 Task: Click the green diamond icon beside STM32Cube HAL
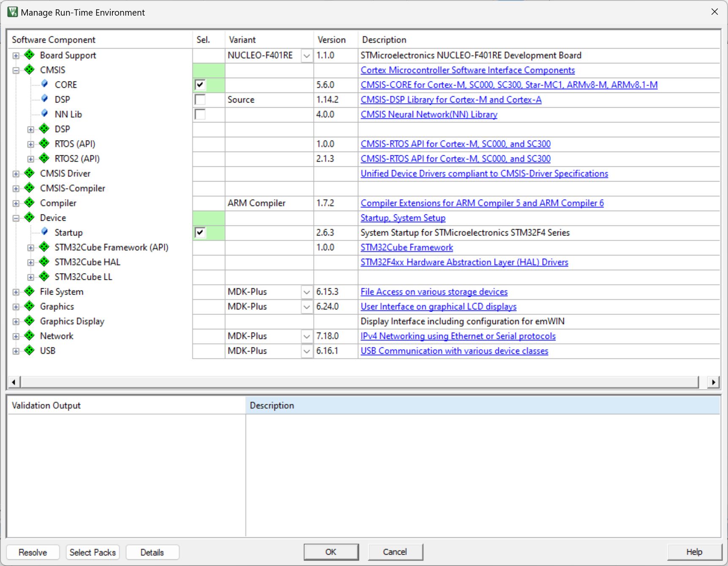[44, 262]
